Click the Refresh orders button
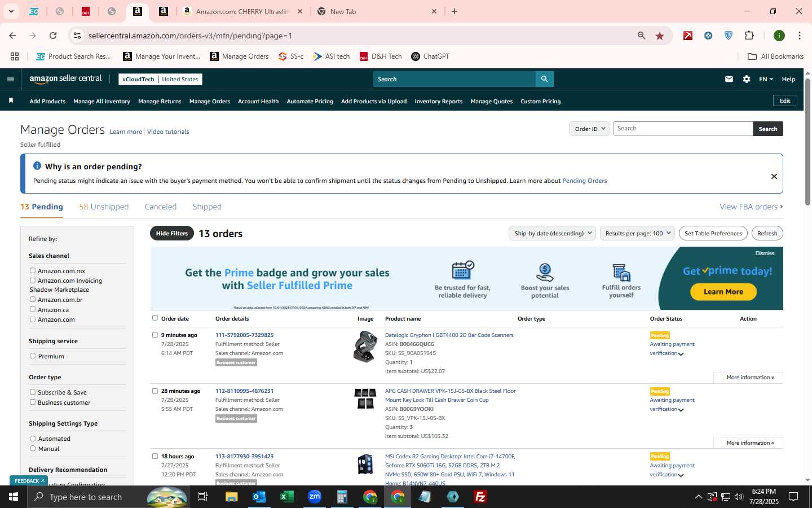This screenshot has width=812, height=508. tap(767, 233)
